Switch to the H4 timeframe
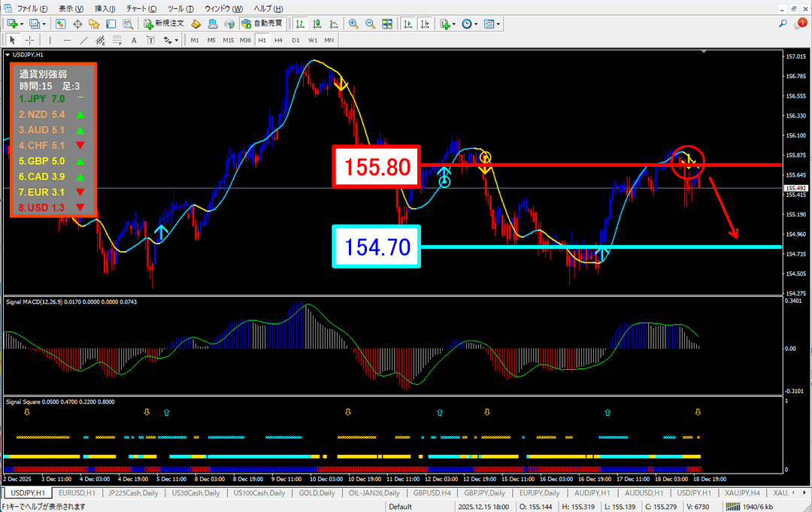 click(x=278, y=40)
